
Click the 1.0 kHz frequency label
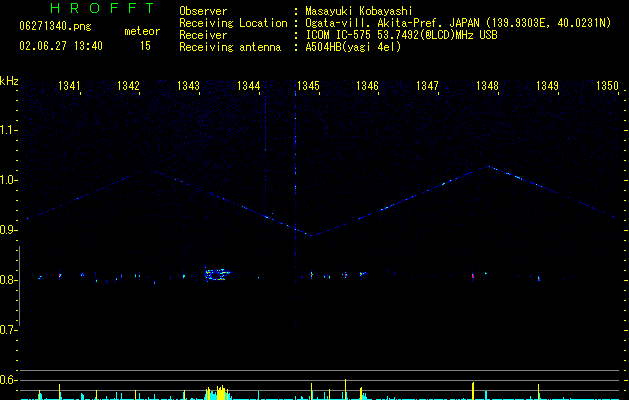pos(7,180)
